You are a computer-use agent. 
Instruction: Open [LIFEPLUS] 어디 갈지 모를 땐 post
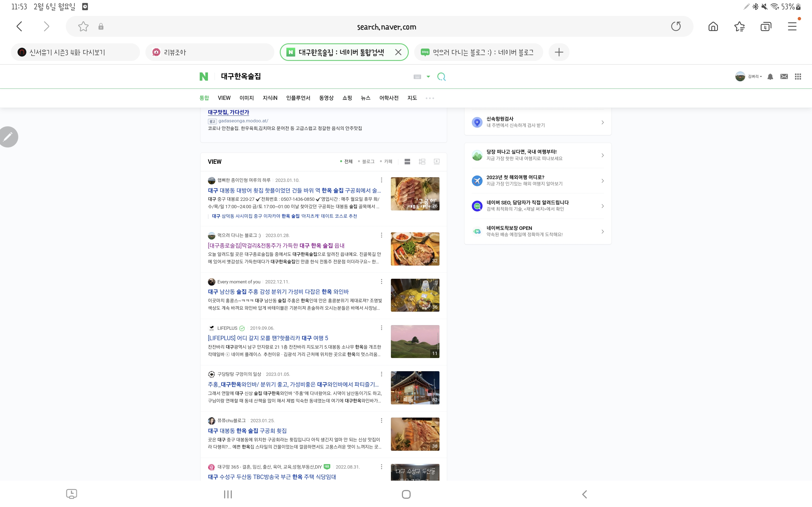[x=268, y=338]
